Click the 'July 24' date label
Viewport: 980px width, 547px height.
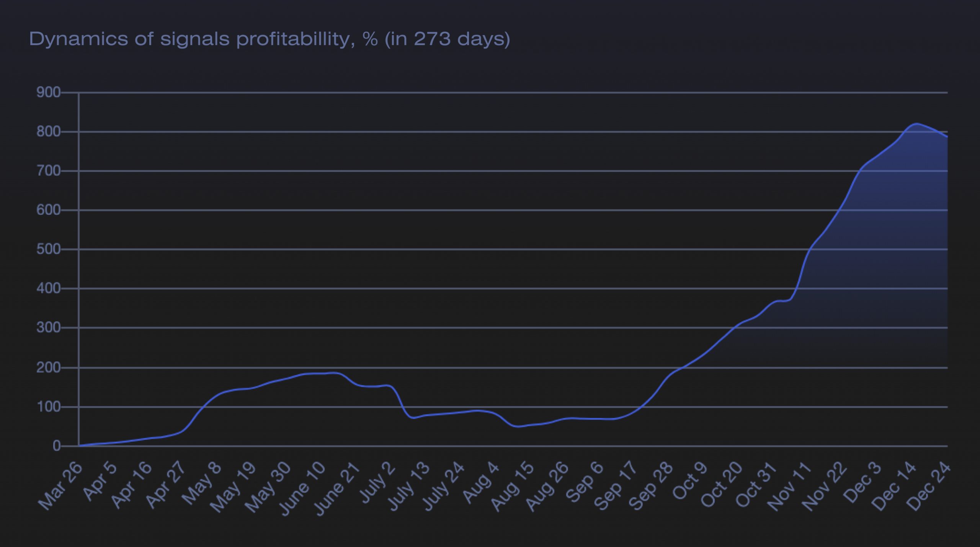point(443,487)
